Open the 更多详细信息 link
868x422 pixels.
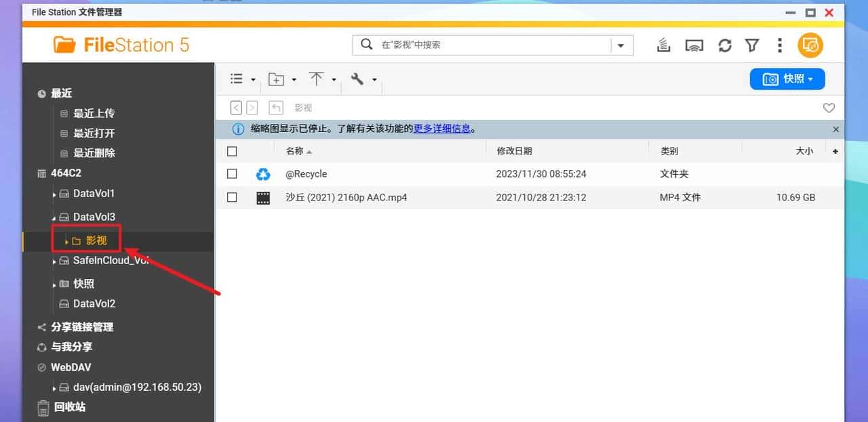(x=442, y=129)
